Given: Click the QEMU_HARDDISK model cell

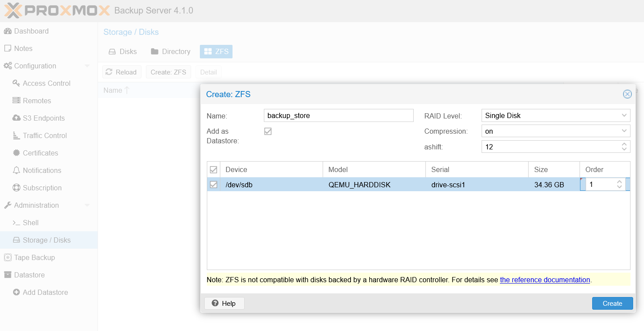Looking at the screenshot, I should click(374, 185).
